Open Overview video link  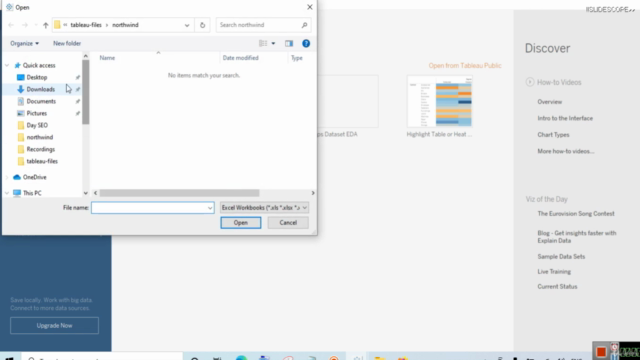pyautogui.click(x=549, y=102)
